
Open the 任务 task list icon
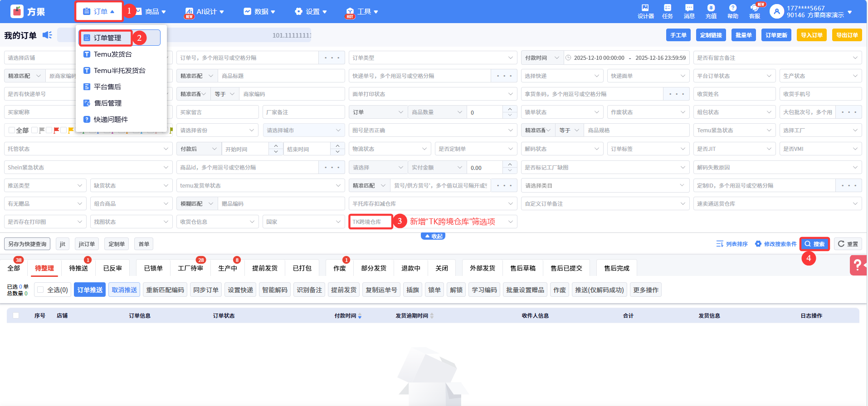[668, 8]
